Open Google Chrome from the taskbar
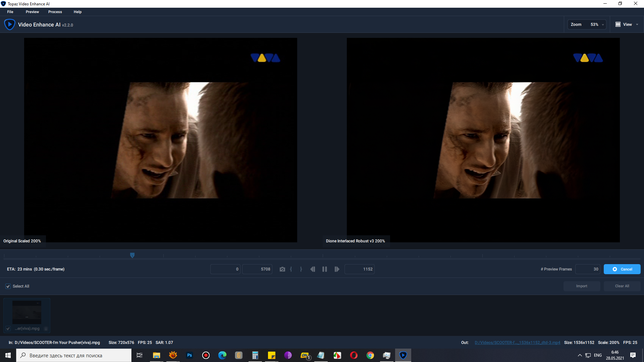Image resolution: width=644 pixels, height=362 pixels. [370, 355]
